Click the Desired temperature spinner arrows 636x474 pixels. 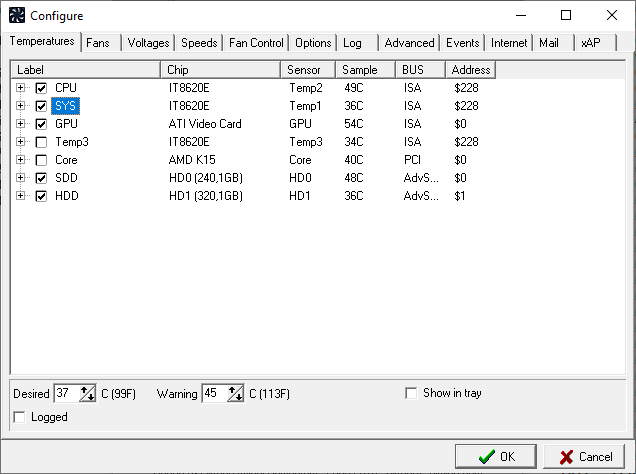pyautogui.click(x=88, y=393)
